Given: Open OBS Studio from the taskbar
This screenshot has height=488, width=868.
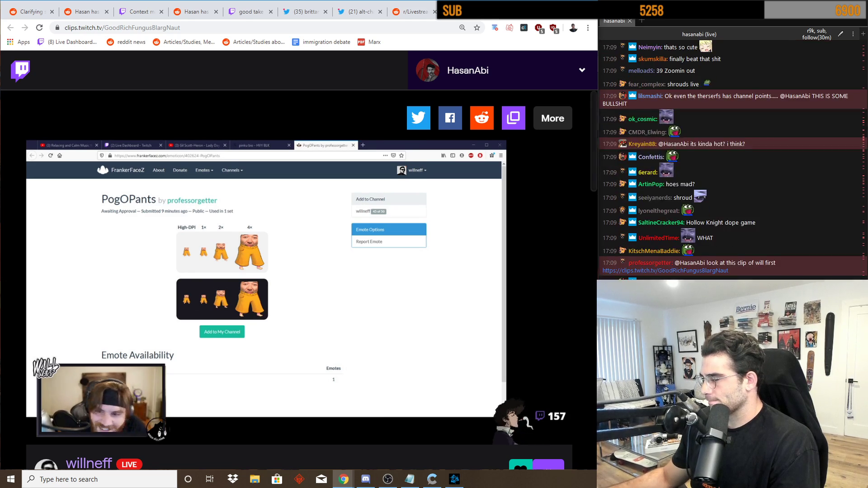Looking at the screenshot, I should 388,479.
